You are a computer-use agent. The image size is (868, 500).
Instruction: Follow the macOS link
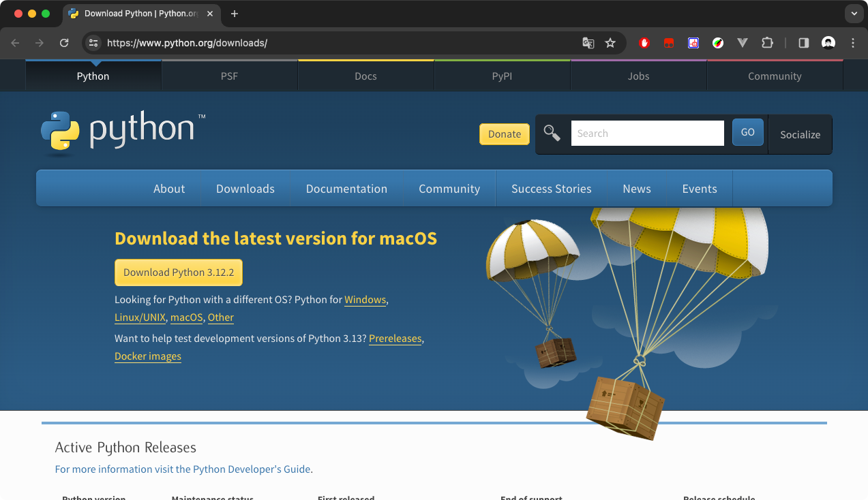point(187,317)
